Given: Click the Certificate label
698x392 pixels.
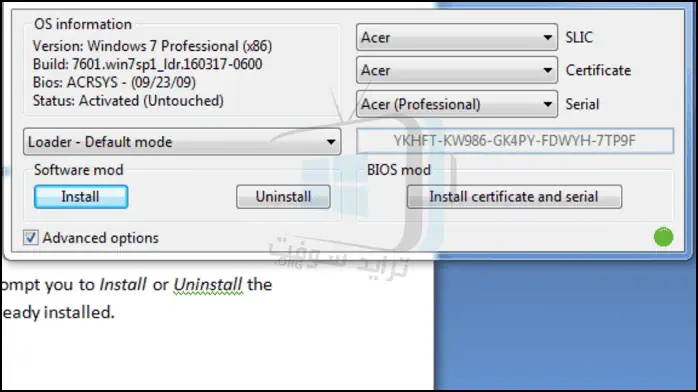Looking at the screenshot, I should tap(598, 70).
